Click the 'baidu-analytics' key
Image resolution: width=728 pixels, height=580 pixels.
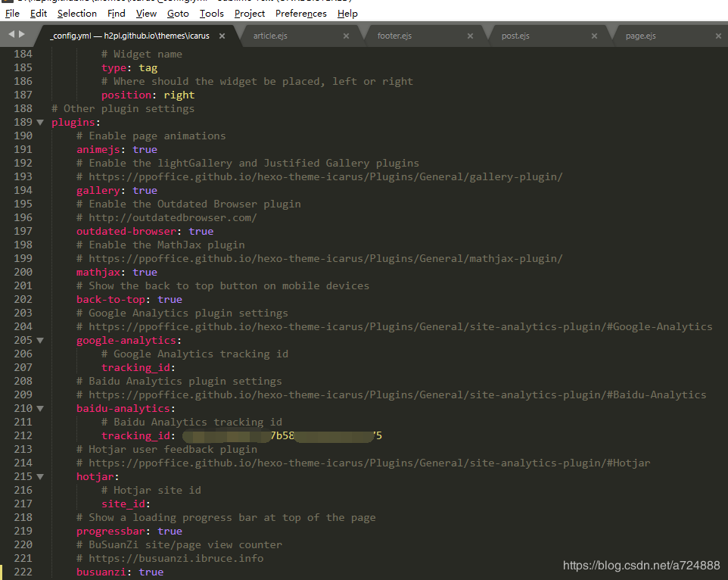coord(123,408)
